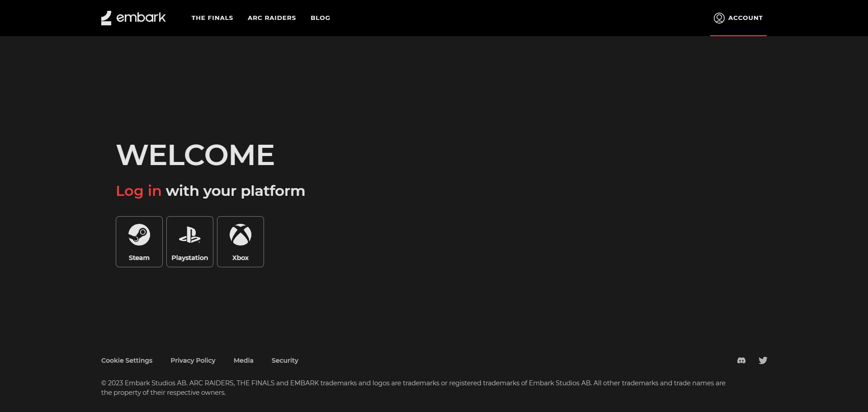The image size is (868, 412).
Task: Go to the BLOG page
Action: [320, 18]
